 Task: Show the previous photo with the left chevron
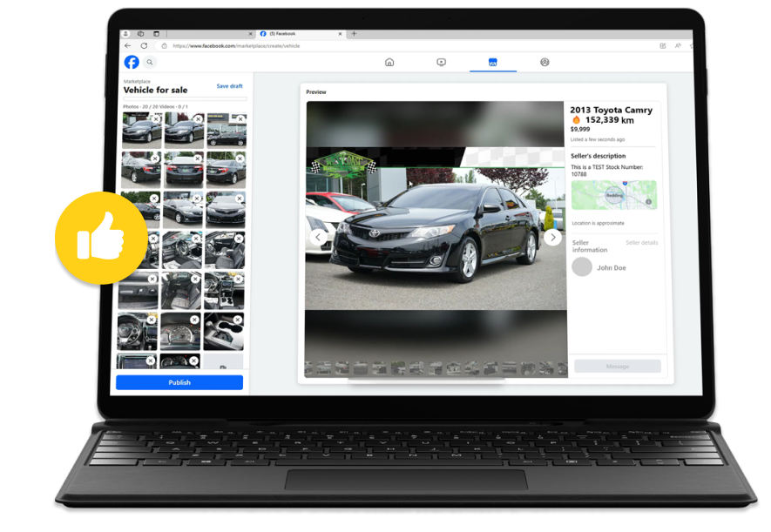click(317, 237)
